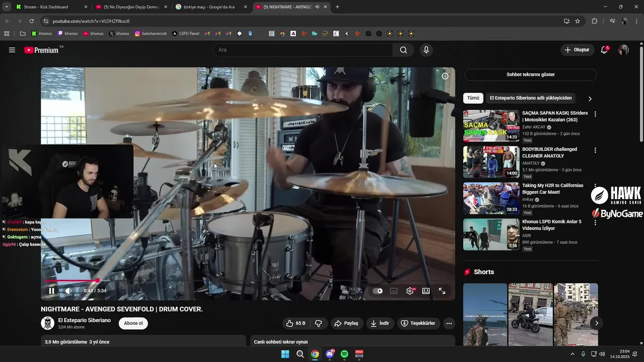The image size is (644, 362).
Task: Open 'Taking My H2R to Californias' video
Action: pyautogui.click(x=552, y=189)
